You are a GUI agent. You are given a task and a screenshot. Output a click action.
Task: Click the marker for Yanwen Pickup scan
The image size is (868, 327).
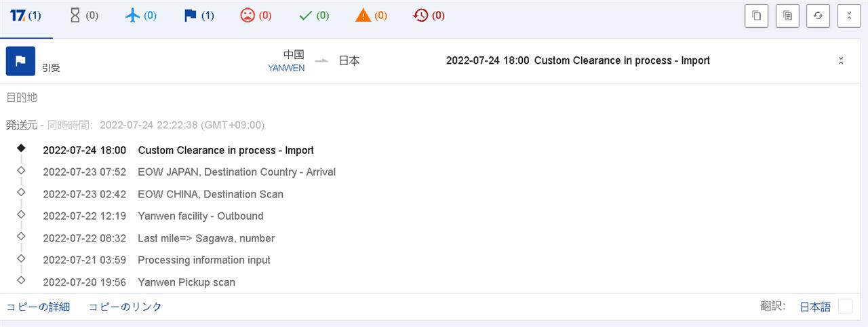click(x=21, y=280)
